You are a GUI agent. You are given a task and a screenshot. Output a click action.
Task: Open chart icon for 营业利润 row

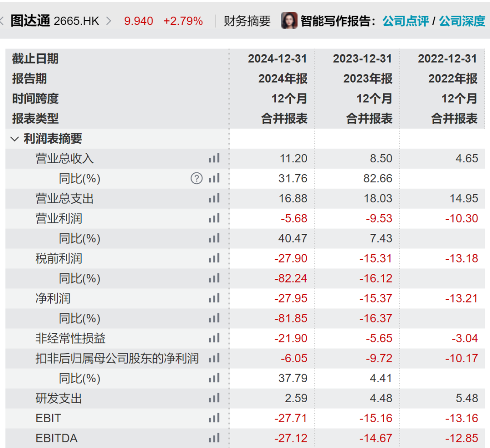point(214,218)
